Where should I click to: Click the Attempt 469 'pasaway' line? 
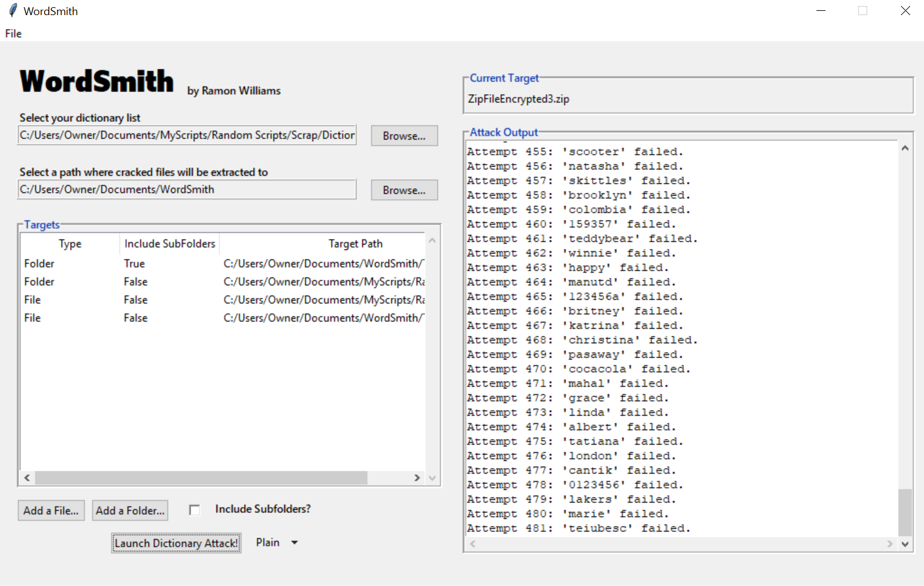click(x=575, y=354)
